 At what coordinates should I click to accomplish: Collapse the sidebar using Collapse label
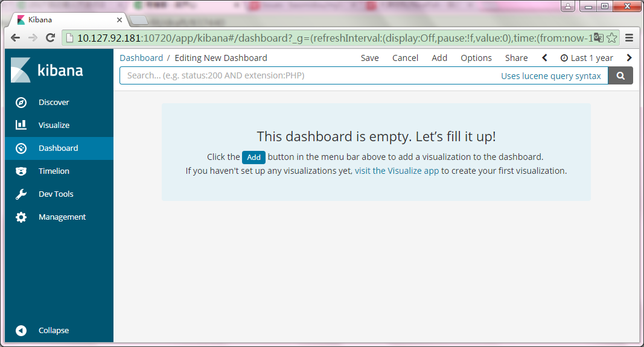pos(54,331)
